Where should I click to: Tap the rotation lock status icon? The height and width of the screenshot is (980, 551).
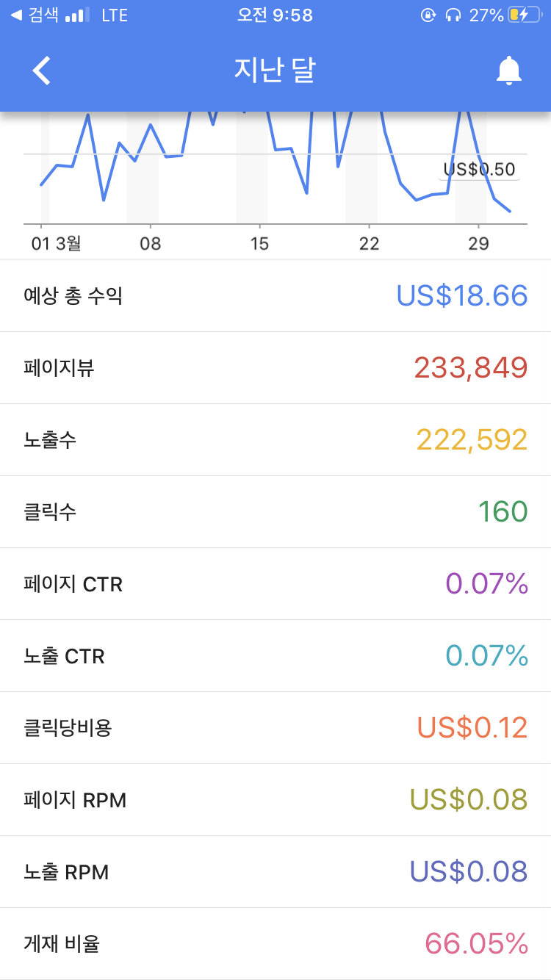coord(428,15)
